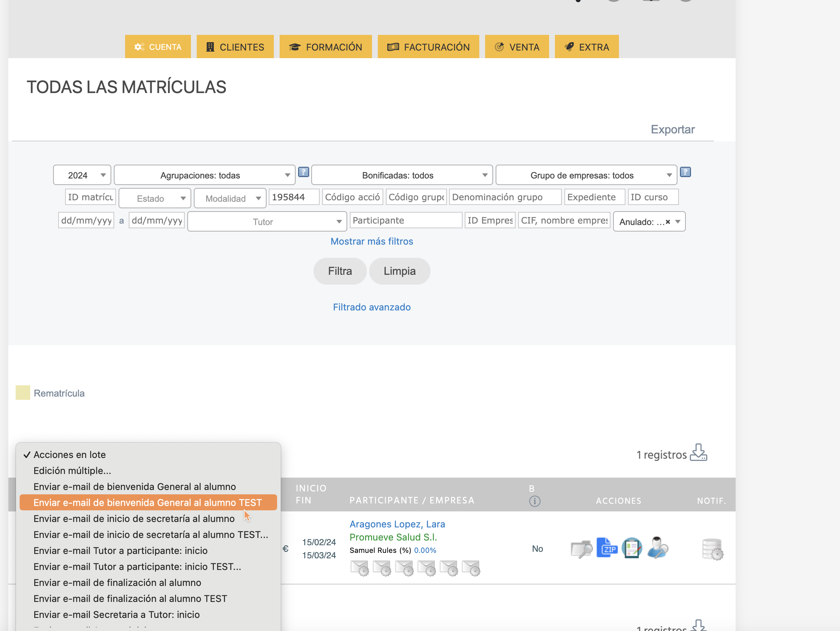Open the 2024 year dropdown

pos(82,175)
